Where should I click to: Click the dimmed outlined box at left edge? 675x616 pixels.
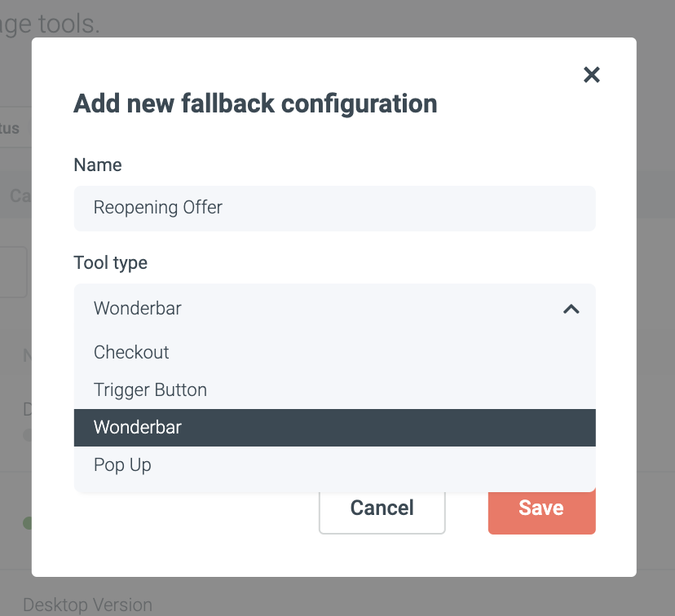15,272
